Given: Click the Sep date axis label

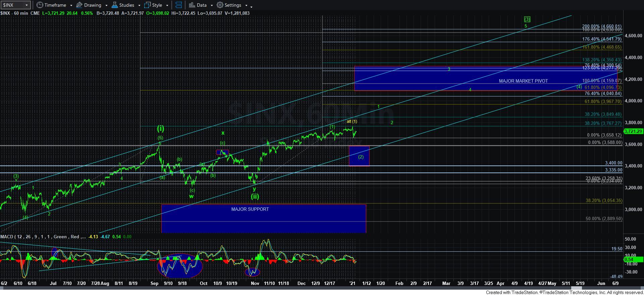Looking at the screenshot, I should 154,283.
